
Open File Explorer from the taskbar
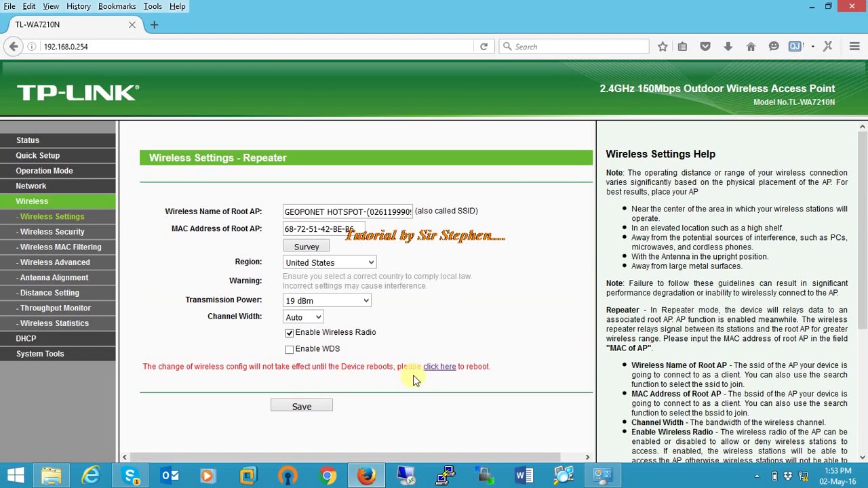(x=51, y=475)
